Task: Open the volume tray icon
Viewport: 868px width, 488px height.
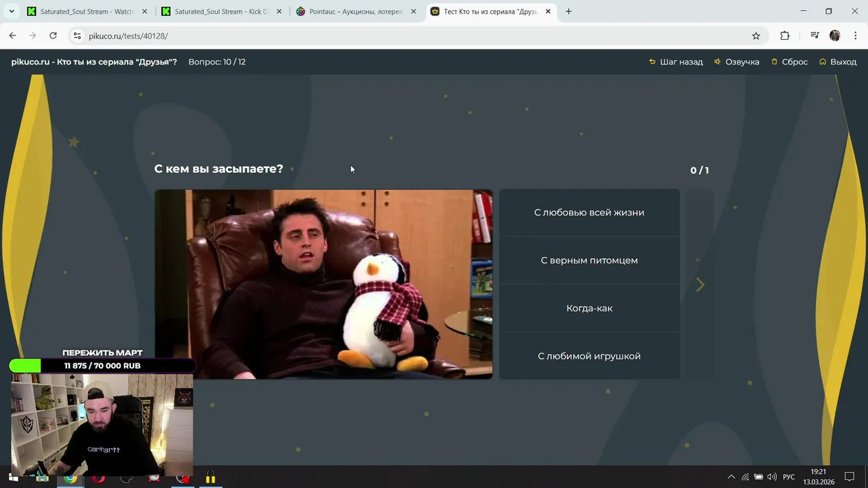Action: pos(772,477)
